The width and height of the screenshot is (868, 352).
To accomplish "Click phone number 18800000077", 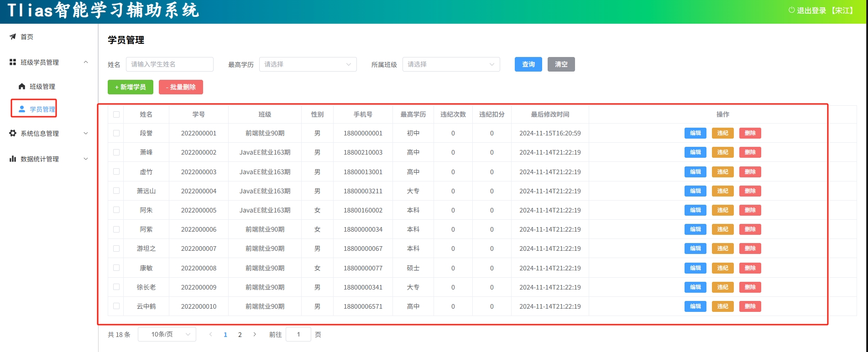I will pyautogui.click(x=363, y=268).
